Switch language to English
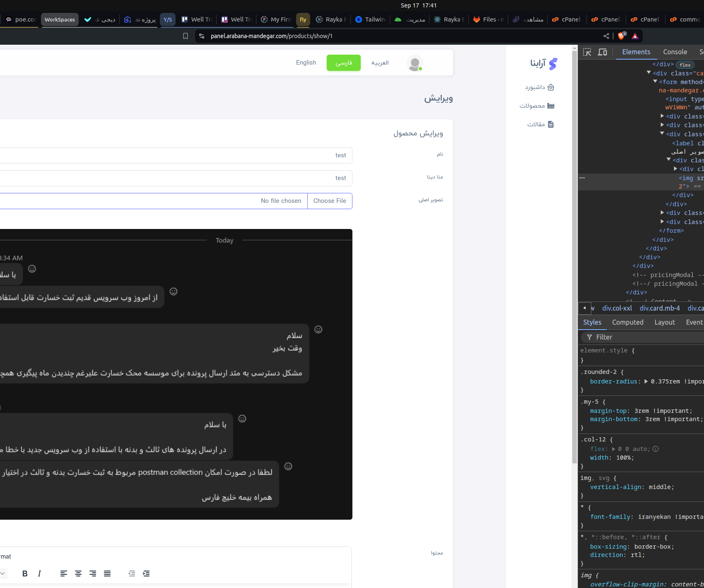 click(306, 63)
